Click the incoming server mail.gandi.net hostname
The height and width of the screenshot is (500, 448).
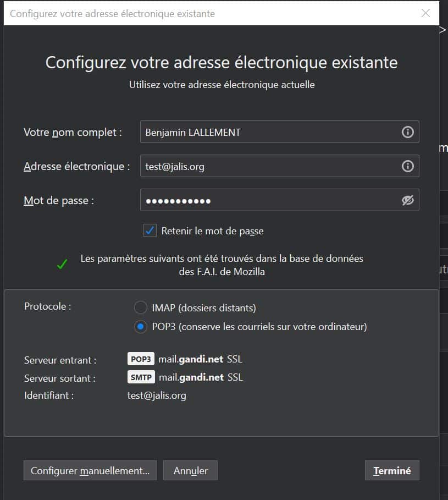[x=191, y=359]
